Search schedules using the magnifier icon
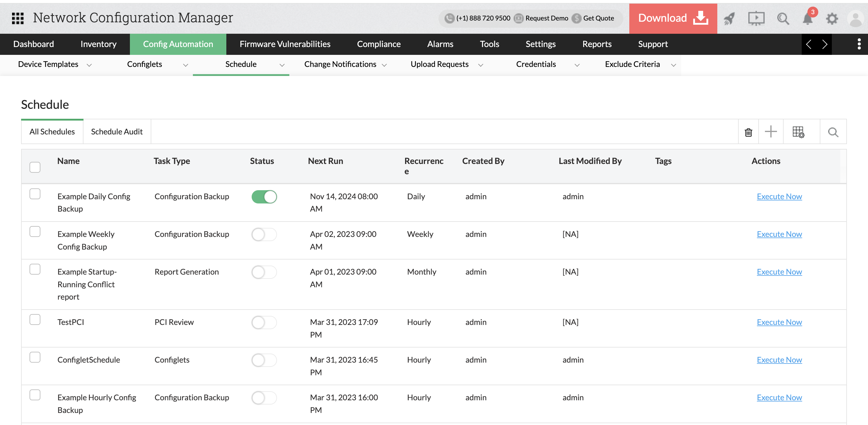This screenshot has width=868, height=425. 833,132
